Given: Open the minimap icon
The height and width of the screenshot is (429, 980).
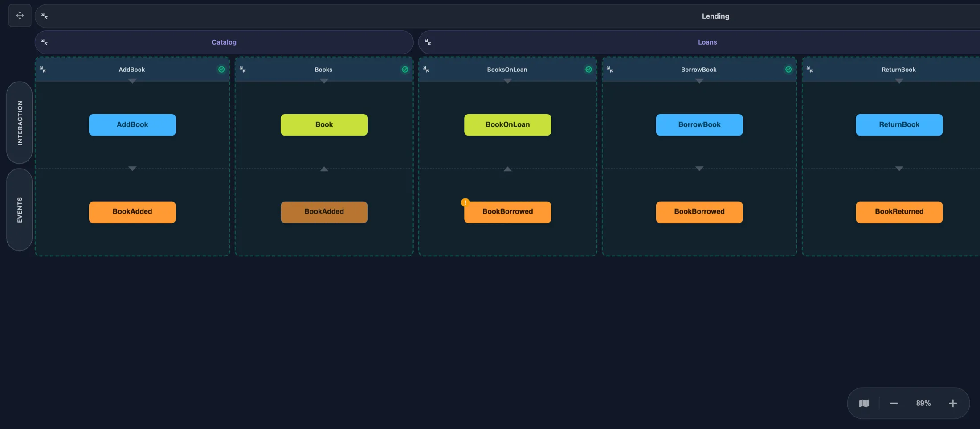Looking at the screenshot, I should (x=864, y=403).
